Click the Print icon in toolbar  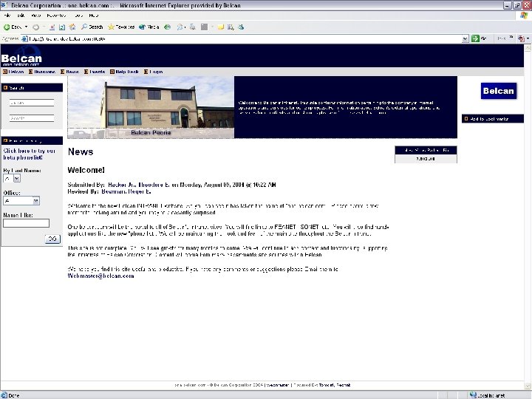pos(192,27)
